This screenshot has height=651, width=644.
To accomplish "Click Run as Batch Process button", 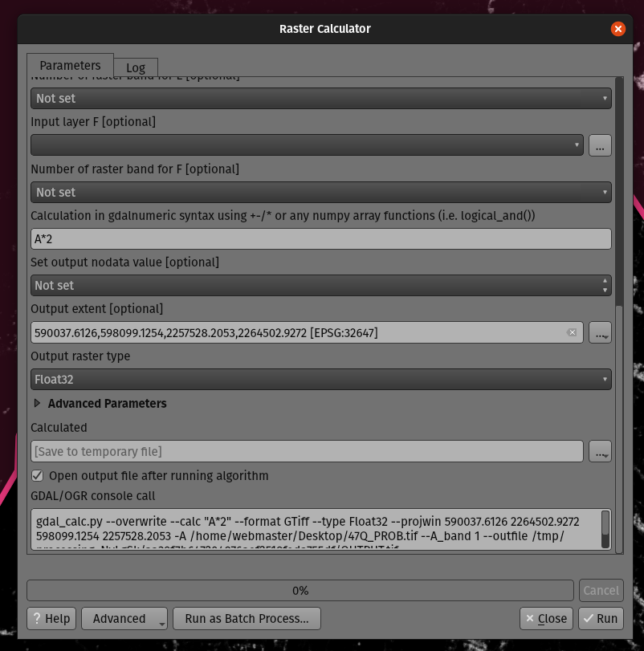I will [x=247, y=619].
